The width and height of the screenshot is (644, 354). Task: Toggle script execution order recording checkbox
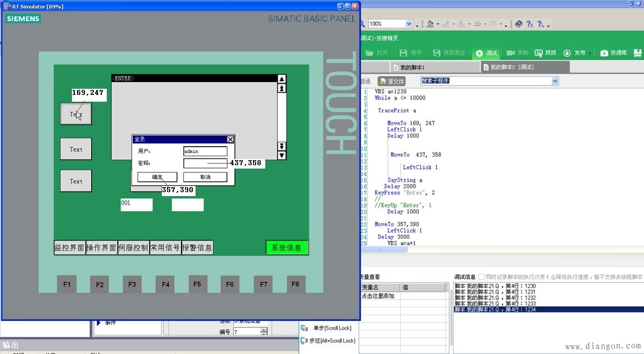click(x=481, y=277)
